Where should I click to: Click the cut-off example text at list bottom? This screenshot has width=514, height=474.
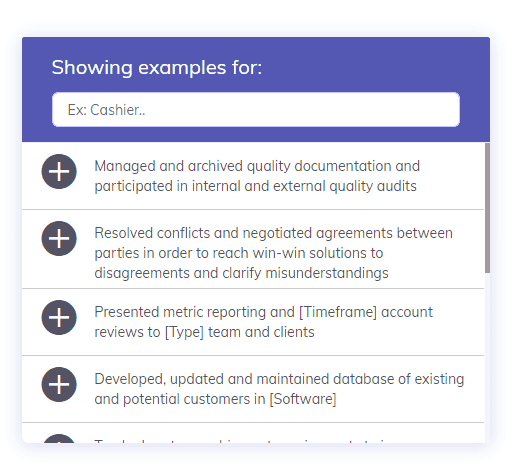240,441
